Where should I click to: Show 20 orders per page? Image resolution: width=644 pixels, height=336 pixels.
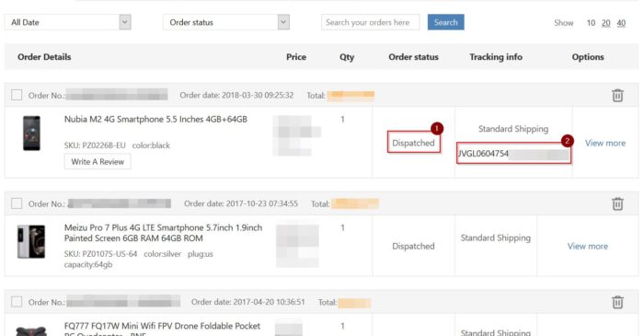pyautogui.click(x=605, y=23)
